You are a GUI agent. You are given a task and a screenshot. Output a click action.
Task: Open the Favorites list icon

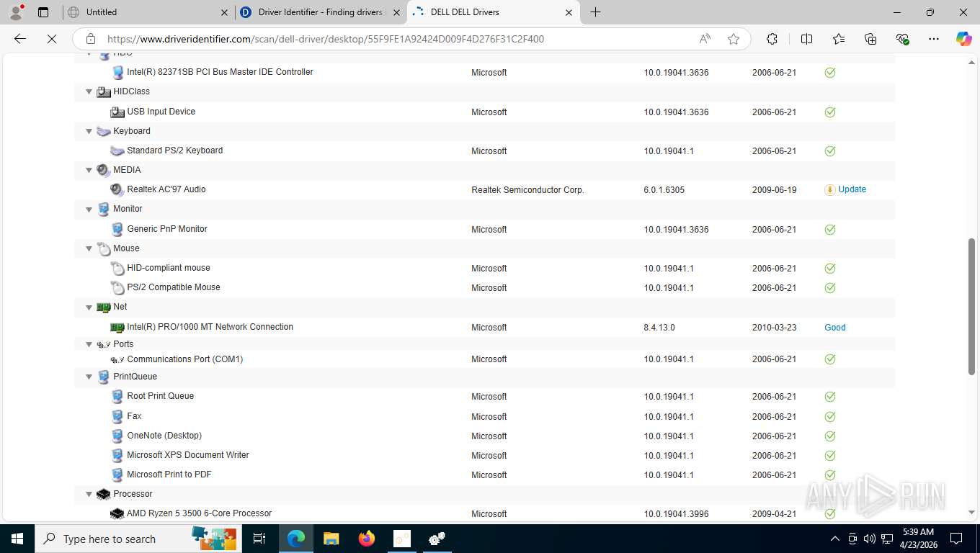[x=839, y=39]
